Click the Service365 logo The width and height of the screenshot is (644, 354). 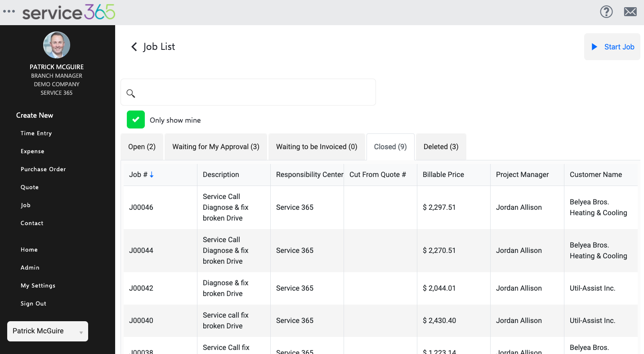click(x=69, y=12)
